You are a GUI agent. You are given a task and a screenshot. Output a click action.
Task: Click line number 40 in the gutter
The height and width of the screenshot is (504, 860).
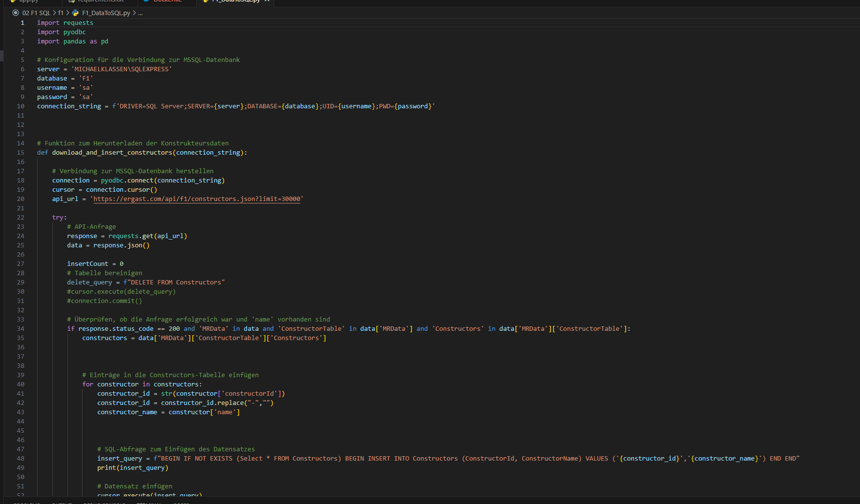click(x=20, y=384)
